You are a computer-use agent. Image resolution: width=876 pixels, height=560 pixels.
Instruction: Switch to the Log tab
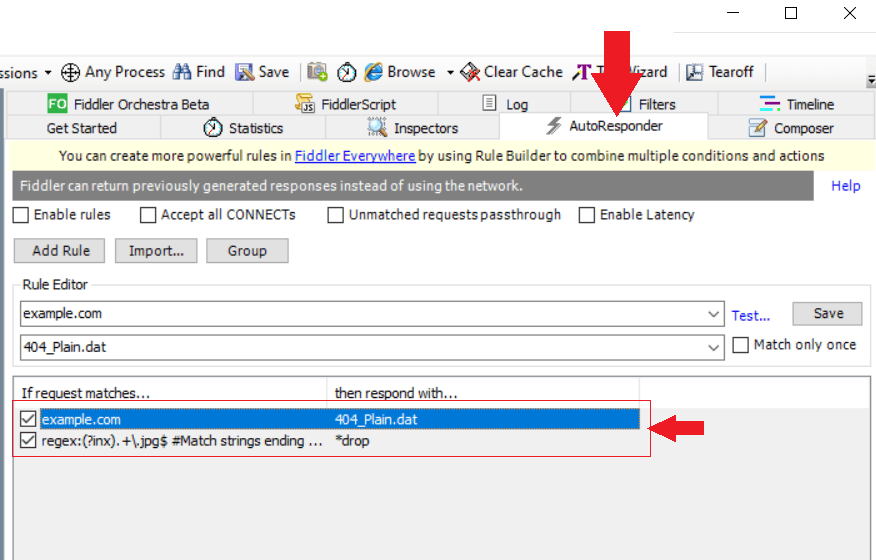504,104
